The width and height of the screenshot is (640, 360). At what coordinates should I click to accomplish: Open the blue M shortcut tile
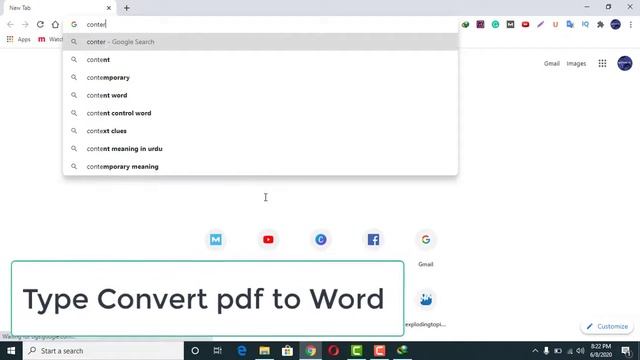(x=216, y=240)
